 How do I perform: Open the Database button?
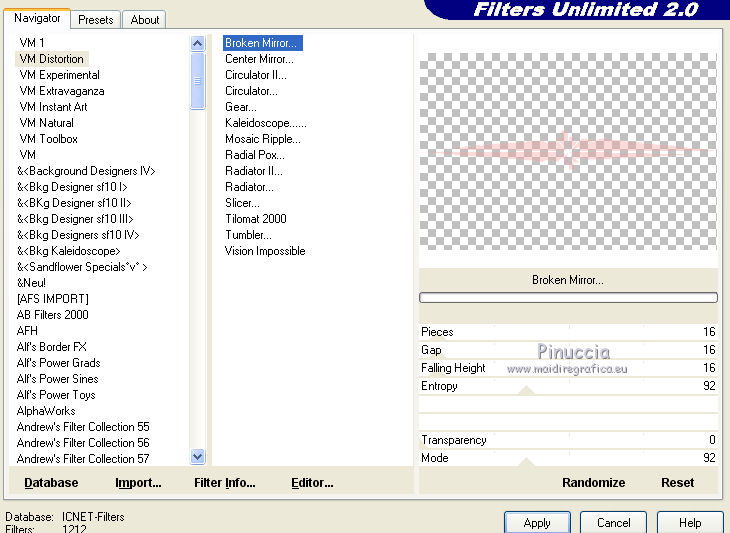click(x=51, y=483)
